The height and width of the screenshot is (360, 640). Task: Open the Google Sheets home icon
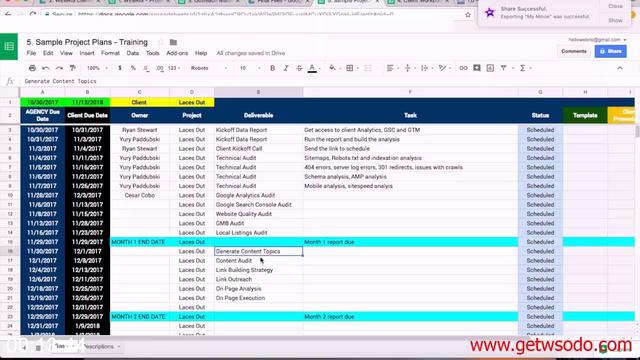[9, 47]
